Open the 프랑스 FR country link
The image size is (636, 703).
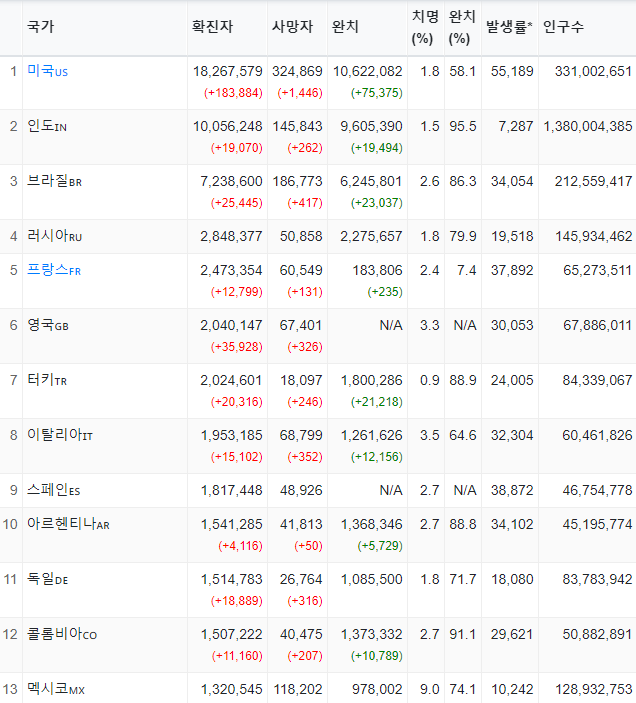(54, 270)
